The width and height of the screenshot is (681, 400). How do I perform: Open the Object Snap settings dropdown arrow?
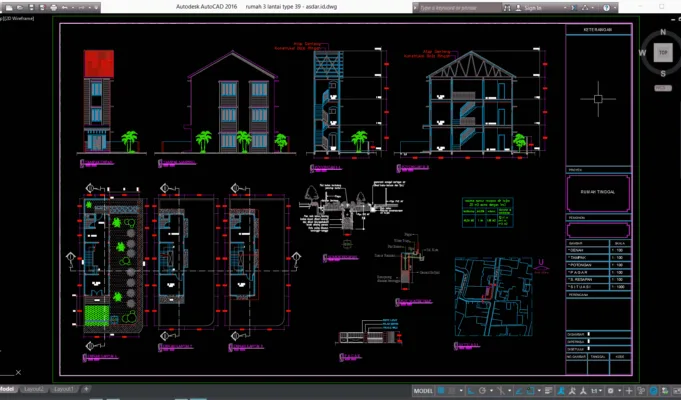tap(539, 391)
